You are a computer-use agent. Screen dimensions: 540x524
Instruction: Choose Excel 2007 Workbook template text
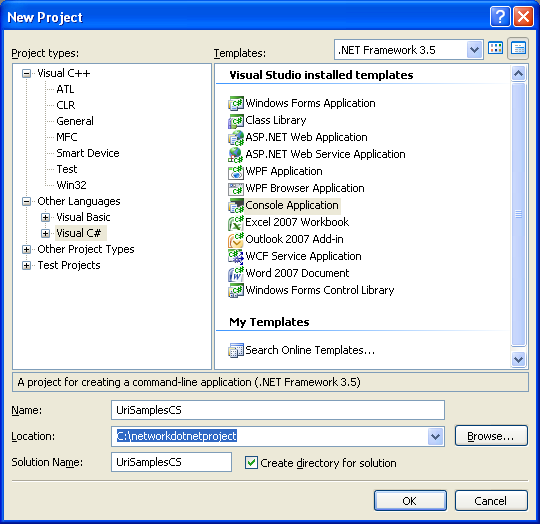(x=297, y=222)
